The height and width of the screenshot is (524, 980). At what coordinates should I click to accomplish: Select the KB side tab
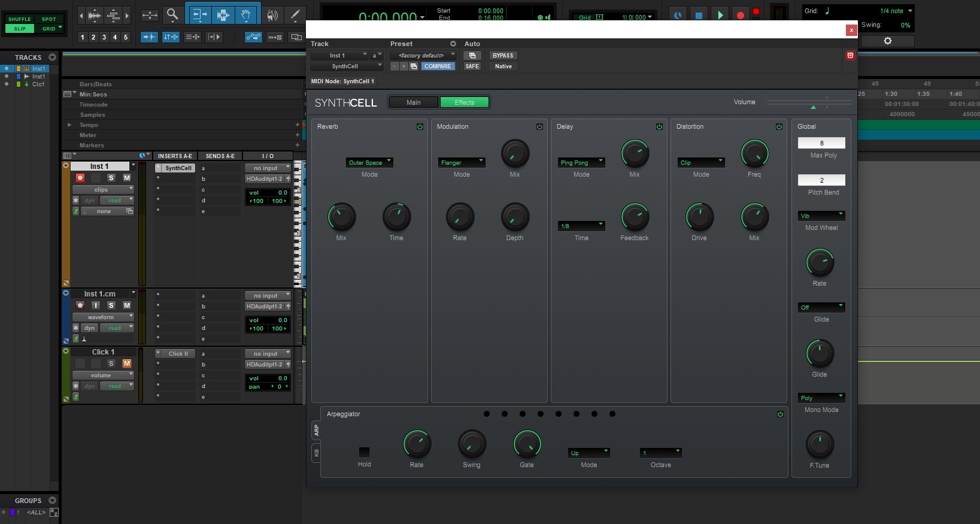pyautogui.click(x=316, y=453)
